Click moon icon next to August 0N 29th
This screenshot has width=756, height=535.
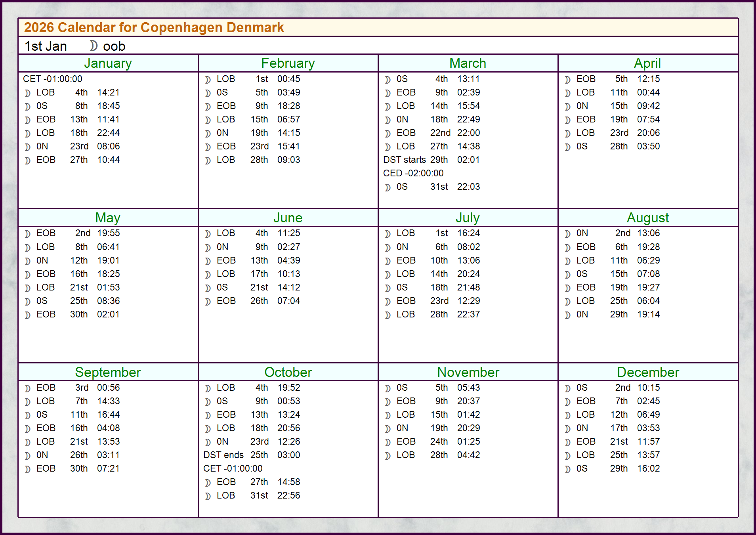pos(567,315)
